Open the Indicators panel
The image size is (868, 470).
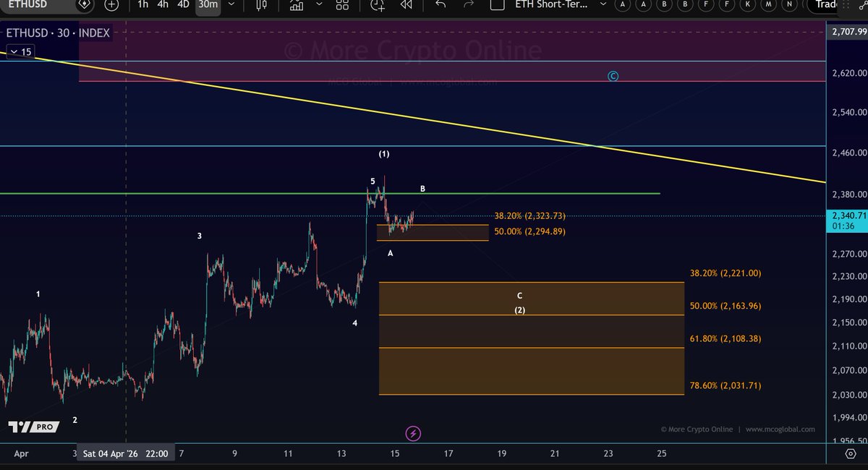tap(297, 4)
